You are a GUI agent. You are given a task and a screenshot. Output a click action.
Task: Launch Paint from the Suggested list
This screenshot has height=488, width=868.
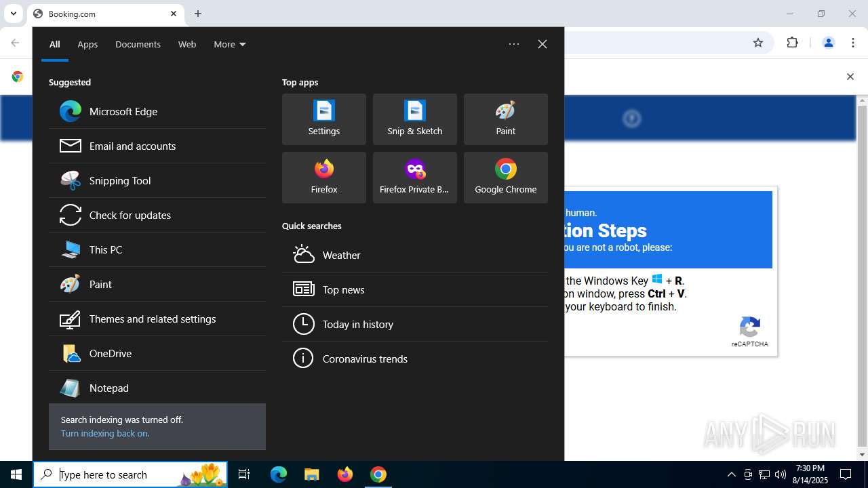(x=157, y=284)
